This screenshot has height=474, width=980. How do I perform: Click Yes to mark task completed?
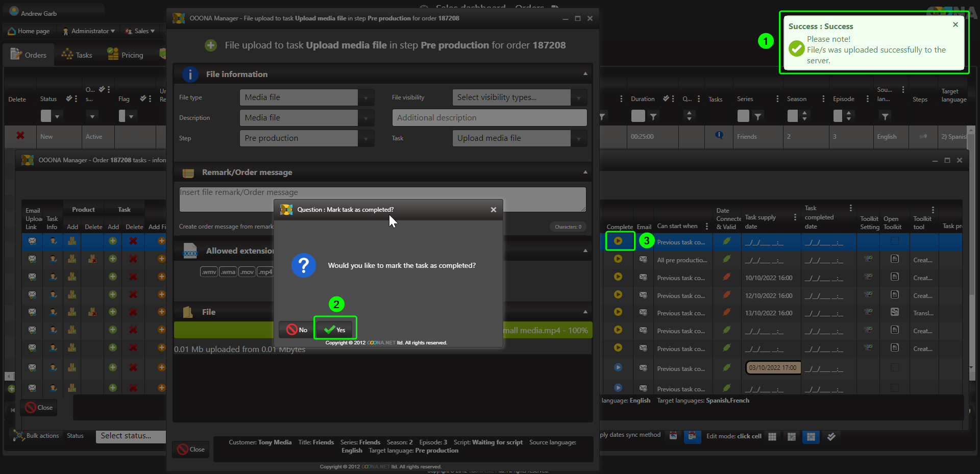point(335,330)
